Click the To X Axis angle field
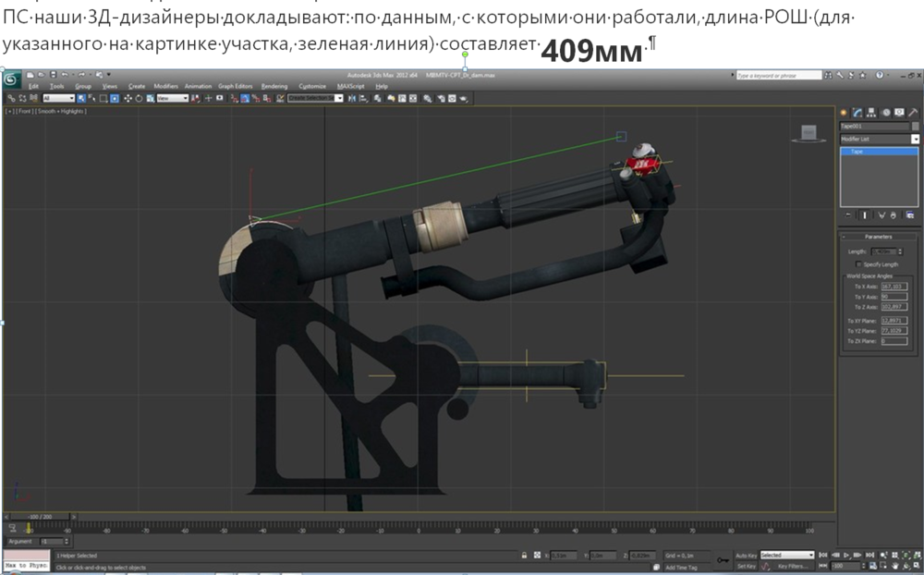Screen dimensions: 924x575 (x=894, y=287)
